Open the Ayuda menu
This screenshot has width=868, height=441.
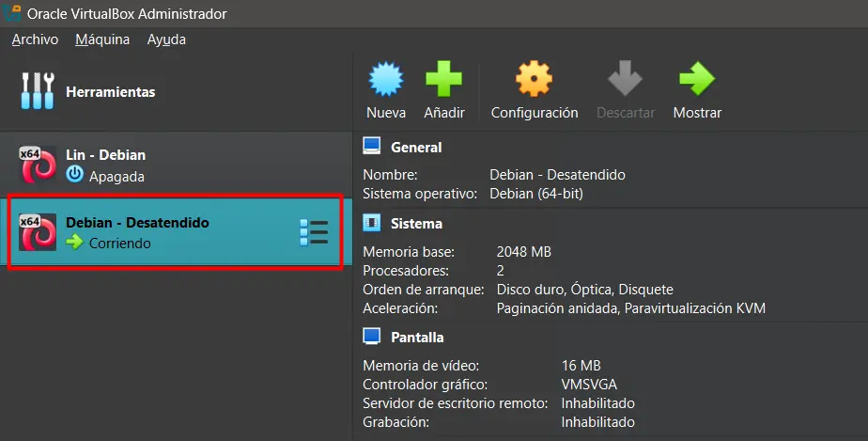click(166, 39)
